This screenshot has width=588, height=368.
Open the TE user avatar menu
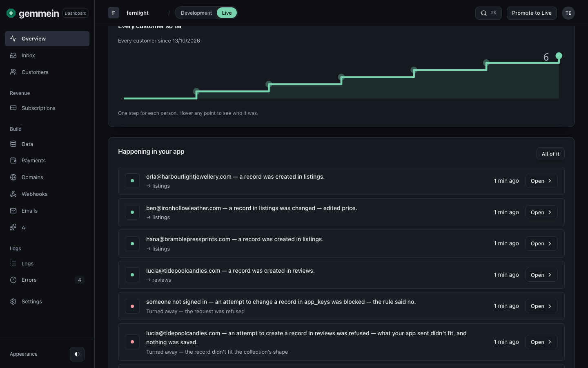[x=568, y=13]
